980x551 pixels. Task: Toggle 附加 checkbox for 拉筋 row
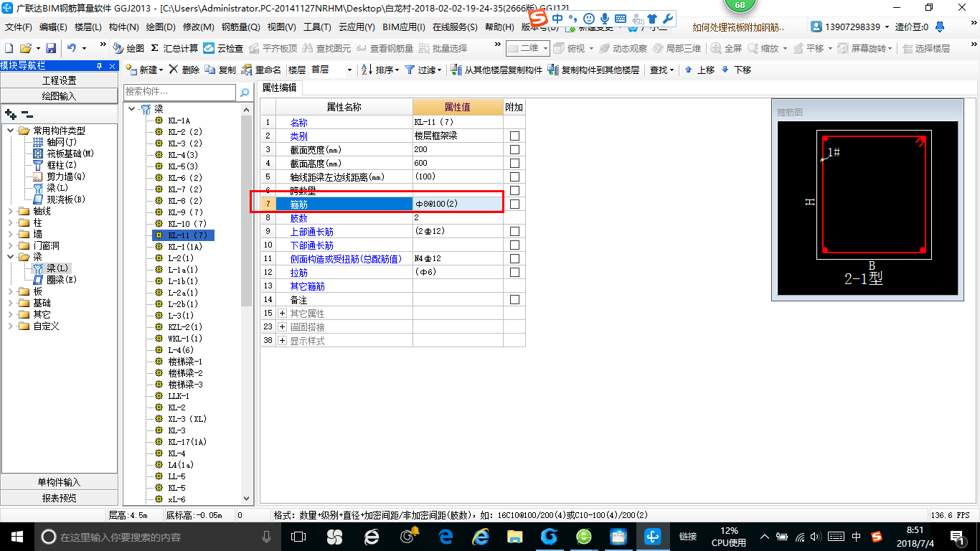click(514, 272)
